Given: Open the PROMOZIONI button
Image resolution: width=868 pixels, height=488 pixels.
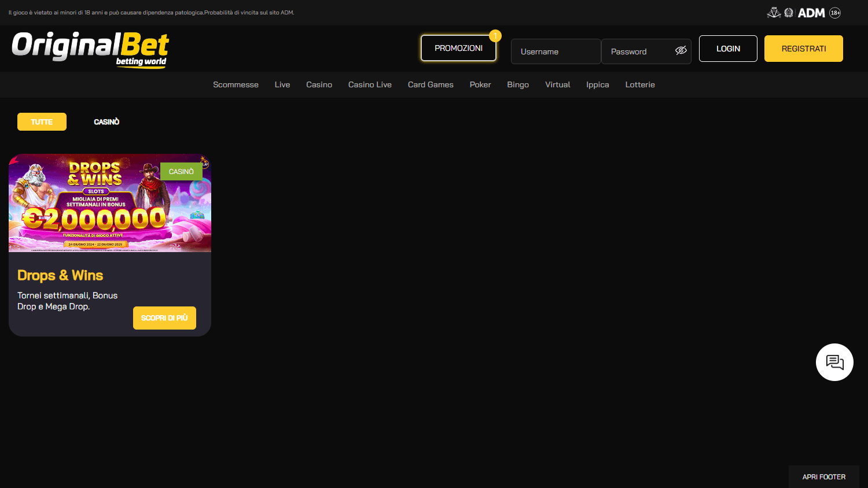Looking at the screenshot, I should tap(458, 48).
